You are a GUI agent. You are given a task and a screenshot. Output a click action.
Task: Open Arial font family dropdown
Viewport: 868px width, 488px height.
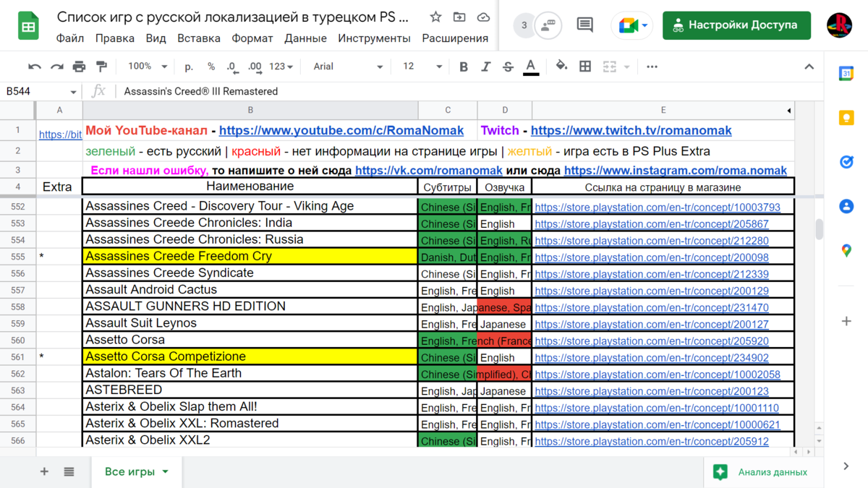pos(348,67)
